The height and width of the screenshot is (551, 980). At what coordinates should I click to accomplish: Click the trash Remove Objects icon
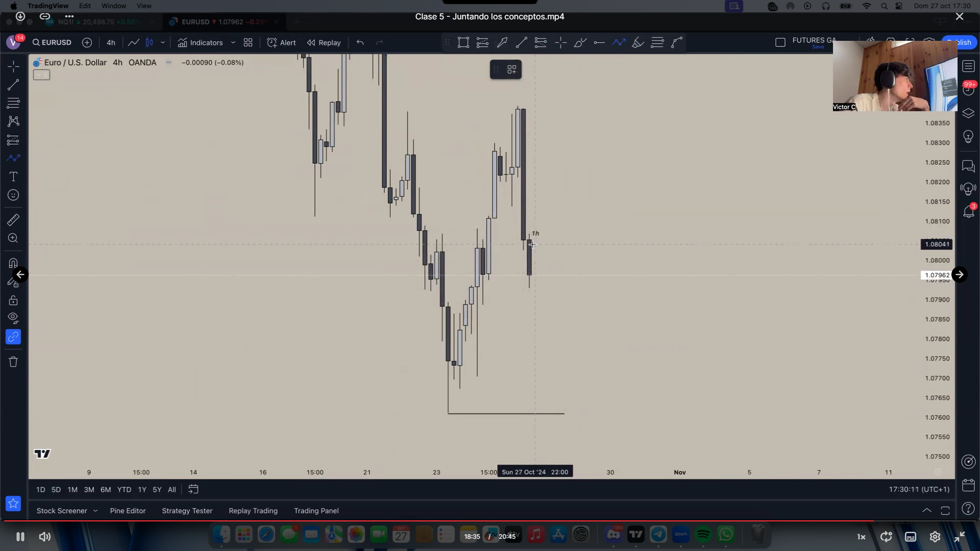pos(13,362)
